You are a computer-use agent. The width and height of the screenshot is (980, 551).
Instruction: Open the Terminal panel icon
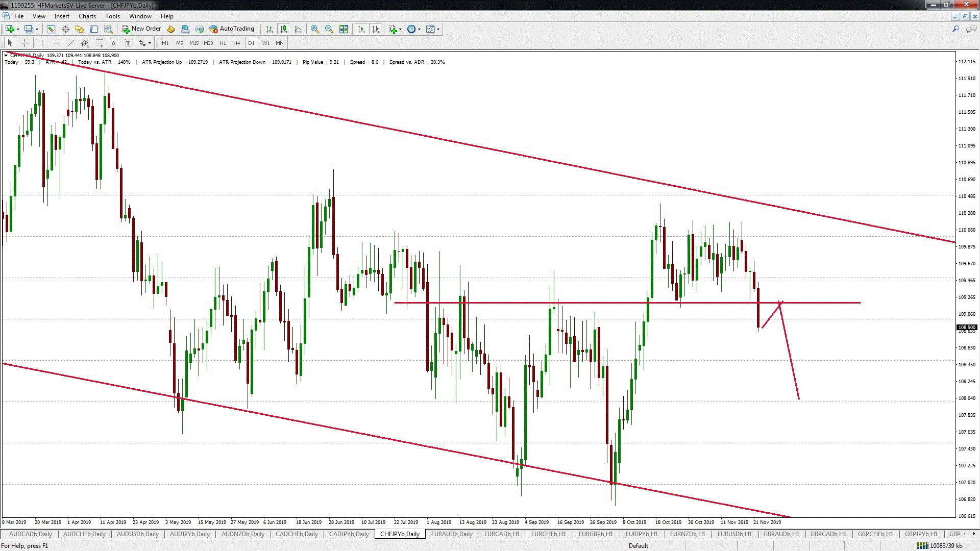pos(94,29)
